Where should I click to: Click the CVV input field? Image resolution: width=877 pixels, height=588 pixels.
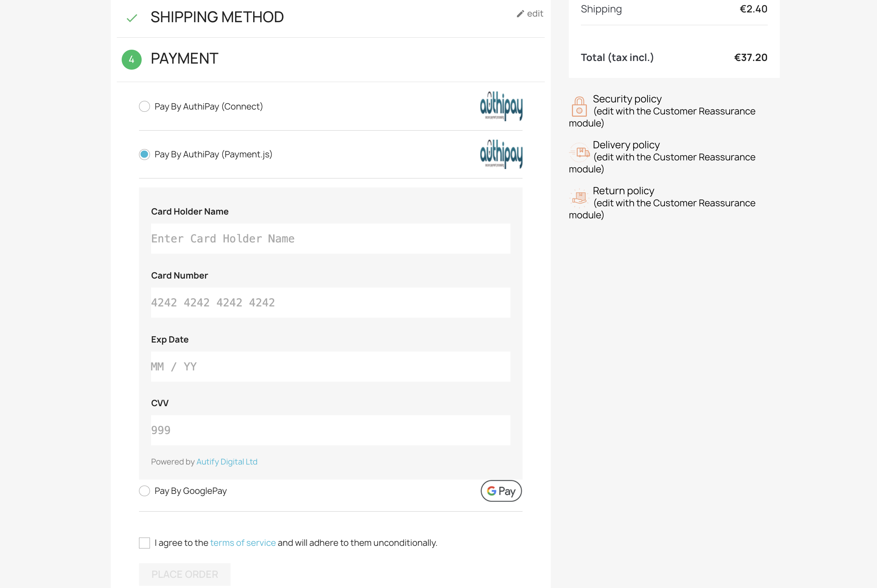330,430
